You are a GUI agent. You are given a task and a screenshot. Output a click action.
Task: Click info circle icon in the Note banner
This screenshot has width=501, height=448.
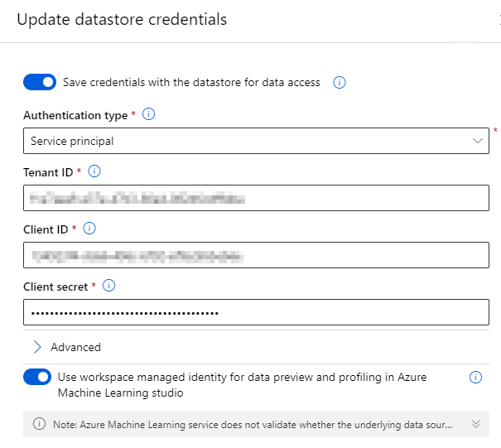point(39,424)
